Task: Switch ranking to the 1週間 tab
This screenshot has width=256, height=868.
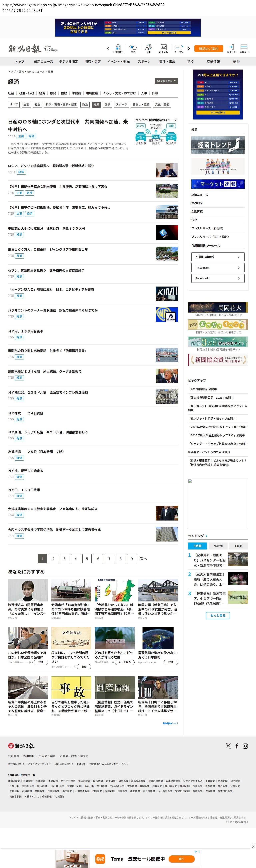Action: point(238,546)
